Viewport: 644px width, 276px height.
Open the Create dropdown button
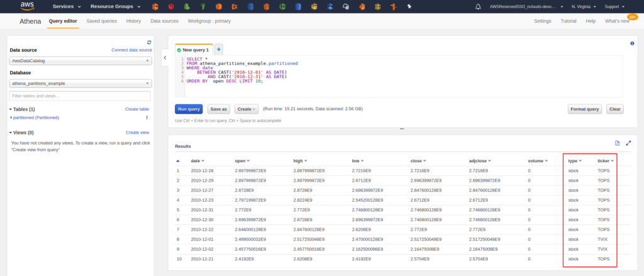pyautogui.click(x=246, y=109)
